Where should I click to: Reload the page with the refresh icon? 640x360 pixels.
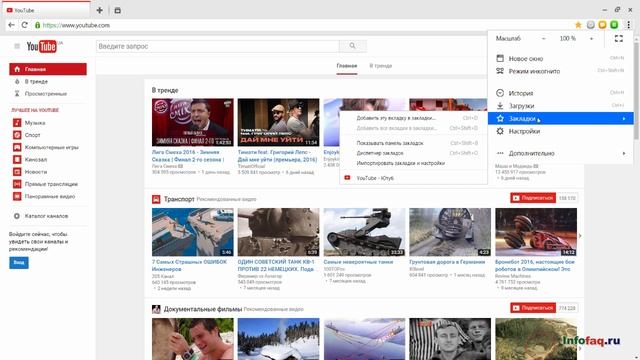(x=24, y=25)
